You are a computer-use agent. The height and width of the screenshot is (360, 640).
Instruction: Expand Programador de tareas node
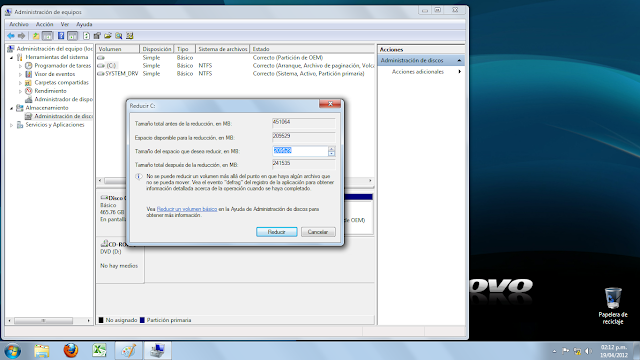pyautogui.click(x=20, y=66)
